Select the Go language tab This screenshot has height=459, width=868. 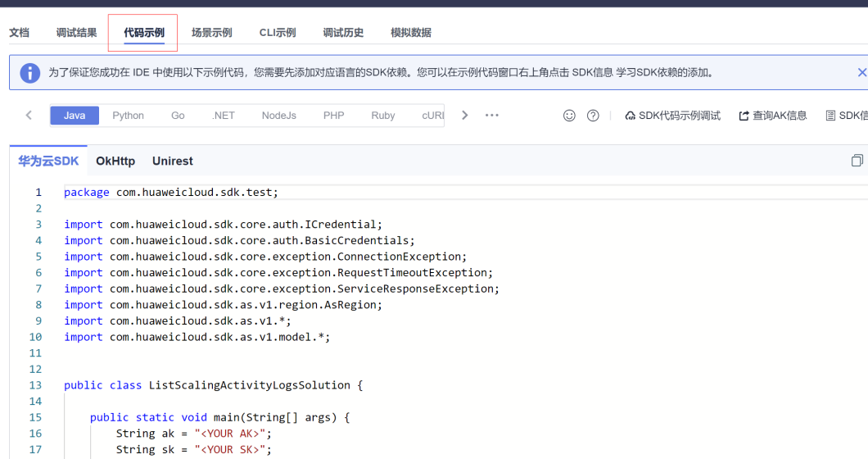pyautogui.click(x=178, y=116)
